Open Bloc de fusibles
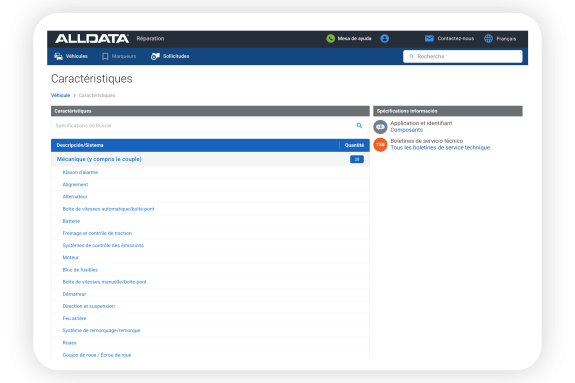The width and height of the screenshot is (575, 383). point(80,270)
